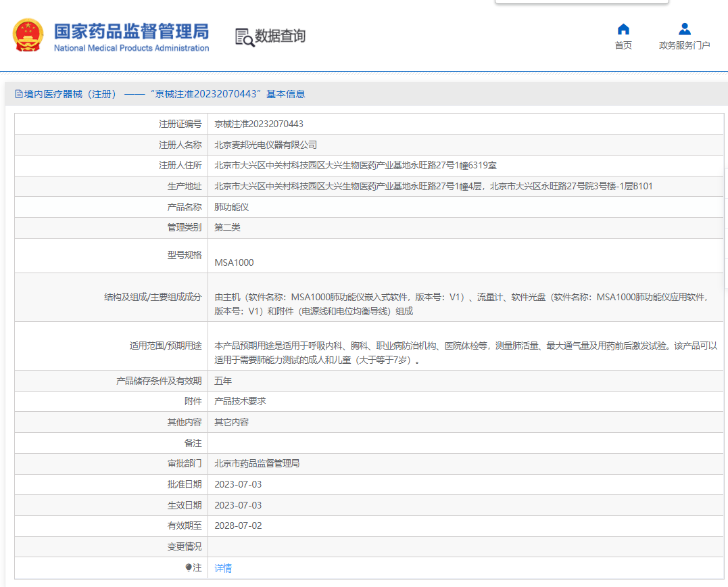Click the 变更情况 row label
728x587 pixels.
(x=185, y=546)
